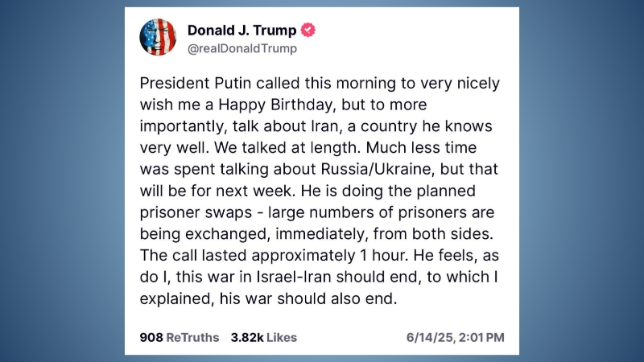Visit the @realDonaldTrump handle link
This screenshot has width=644, height=362.
tap(242, 48)
